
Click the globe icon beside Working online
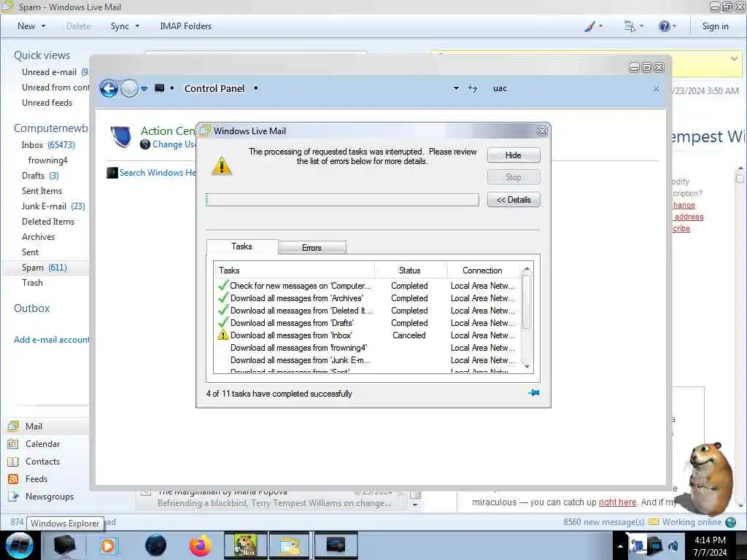[x=731, y=522]
